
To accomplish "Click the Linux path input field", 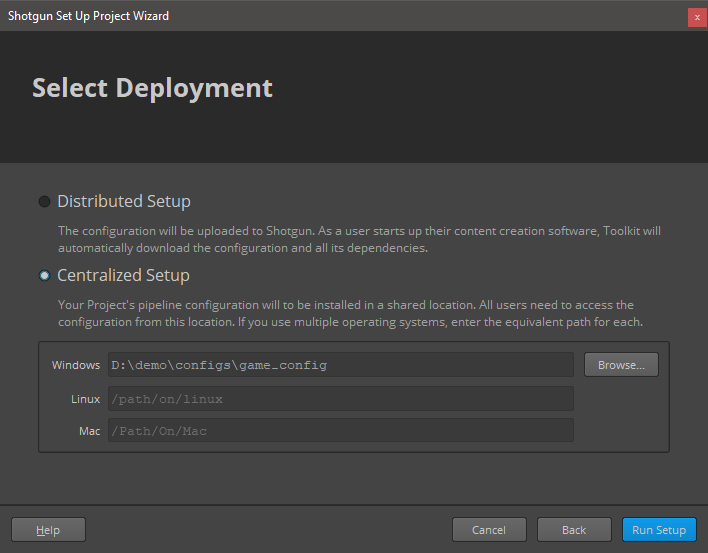I will (341, 399).
